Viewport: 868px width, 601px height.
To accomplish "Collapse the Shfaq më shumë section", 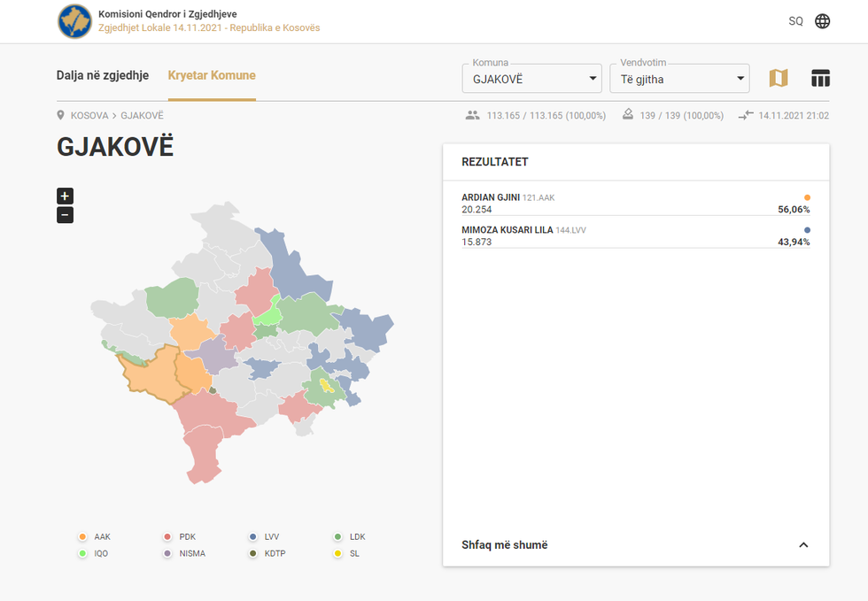I will click(803, 544).
